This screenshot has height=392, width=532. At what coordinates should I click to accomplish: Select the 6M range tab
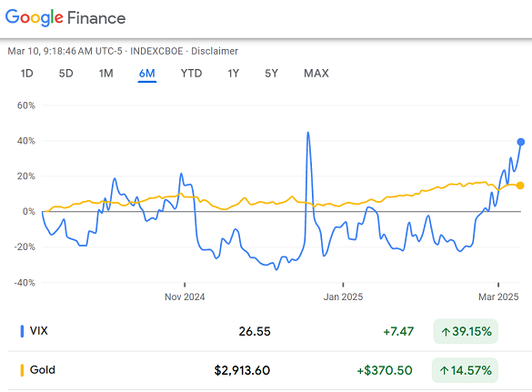tap(147, 74)
